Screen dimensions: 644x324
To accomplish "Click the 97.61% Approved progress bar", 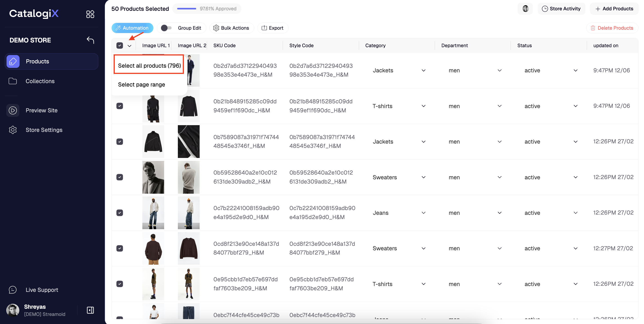I will [x=187, y=9].
